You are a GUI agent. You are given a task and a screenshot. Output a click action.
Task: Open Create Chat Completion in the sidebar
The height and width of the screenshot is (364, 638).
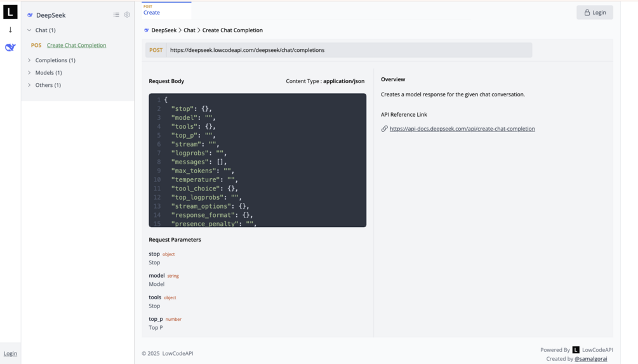76,46
